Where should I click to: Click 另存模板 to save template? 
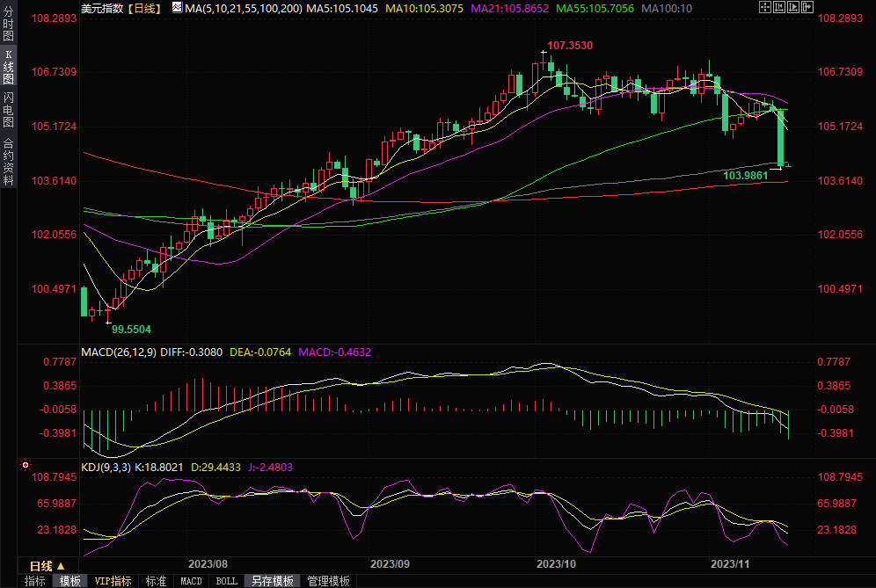pos(272,581)
